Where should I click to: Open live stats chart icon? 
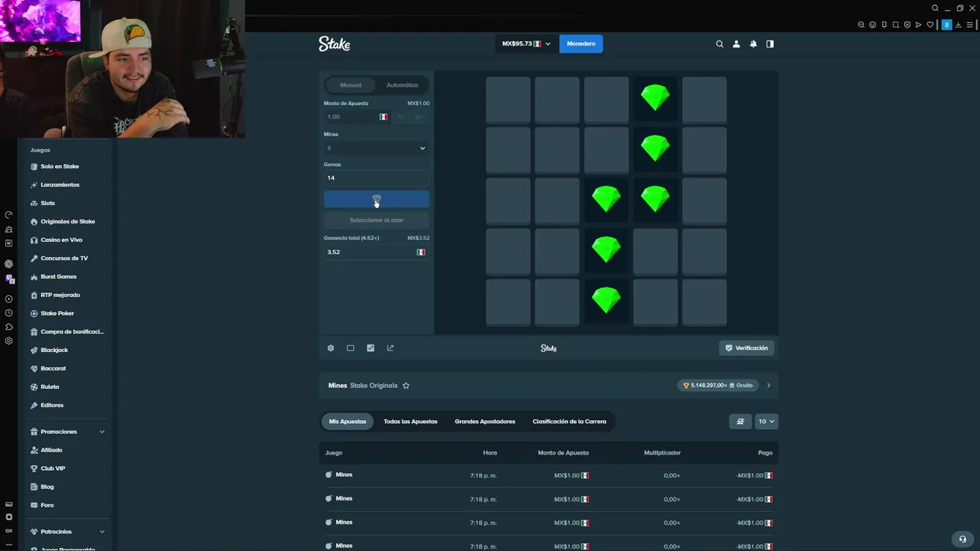click(371, 348)
